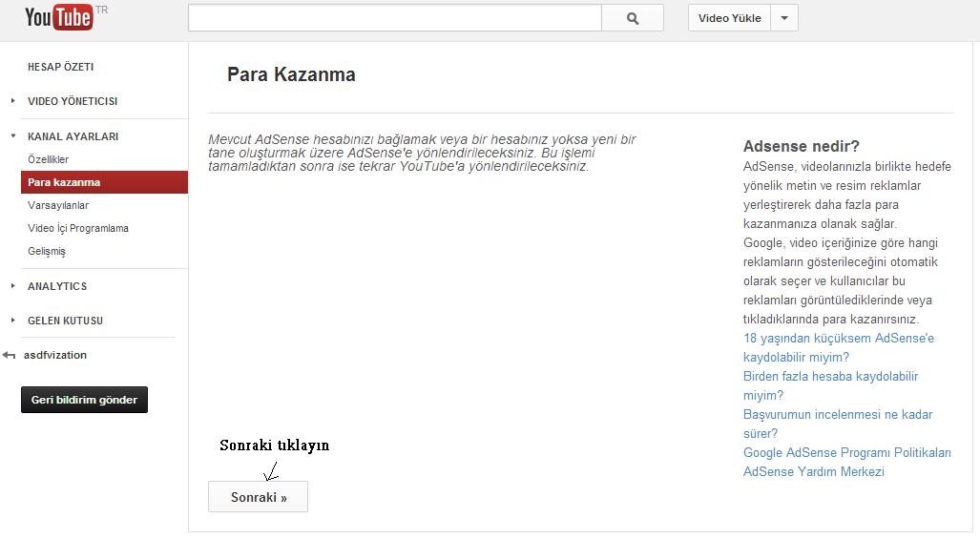Open Video Yöneticisi in the sidebar
Screen dimensions: 980x539
click(x=73, y=101)
